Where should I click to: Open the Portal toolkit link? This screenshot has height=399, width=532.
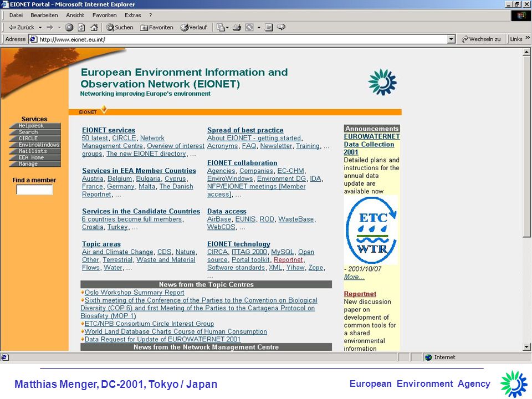pos(250,260)
